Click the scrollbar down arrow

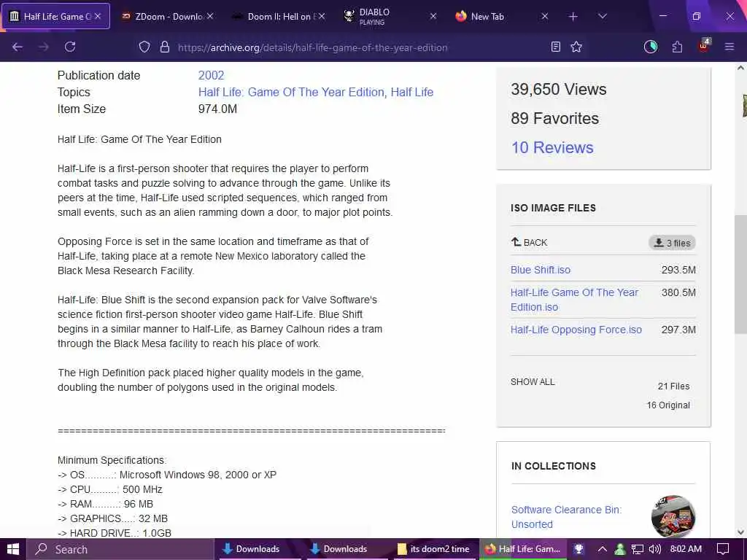(740, 532)
